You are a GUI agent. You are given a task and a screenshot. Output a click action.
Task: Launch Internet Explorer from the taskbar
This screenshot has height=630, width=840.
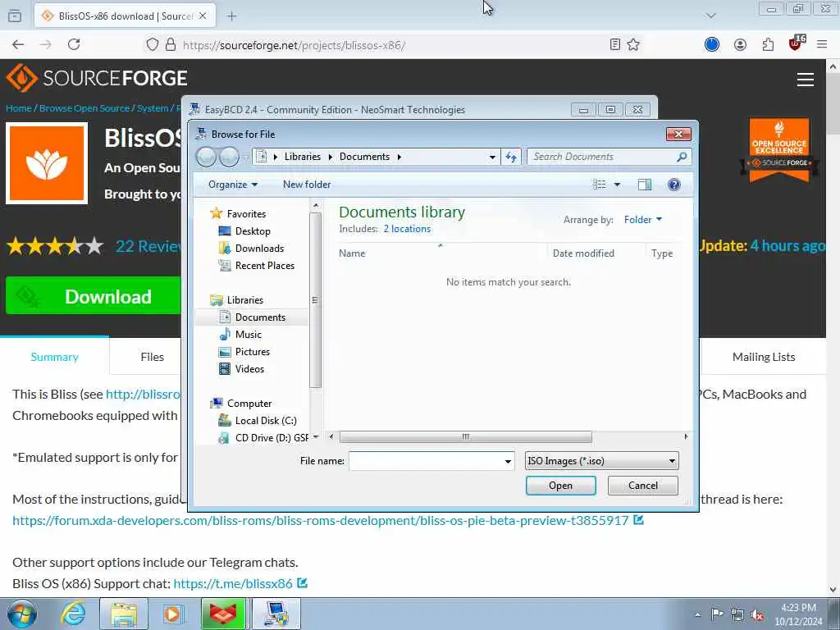point(73,614)
